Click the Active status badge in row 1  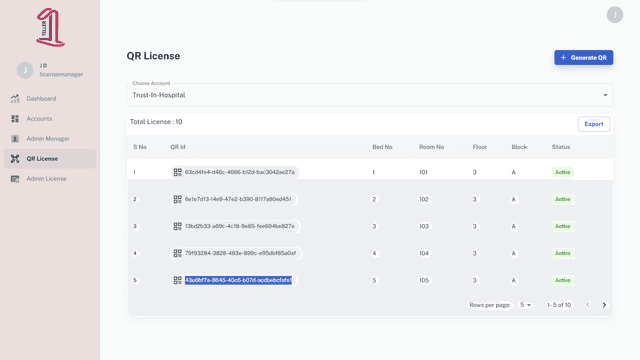pyautogui.click(x=562, y=172)
